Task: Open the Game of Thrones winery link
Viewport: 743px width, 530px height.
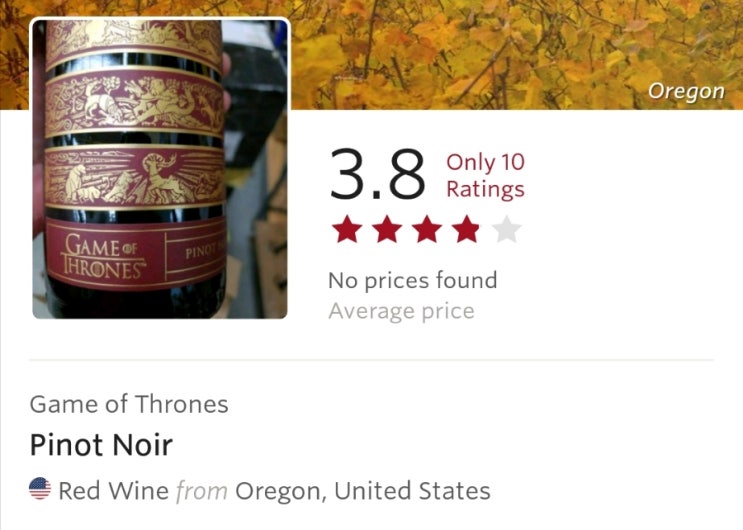Action: pyautogui.click(x=129, y=404)
